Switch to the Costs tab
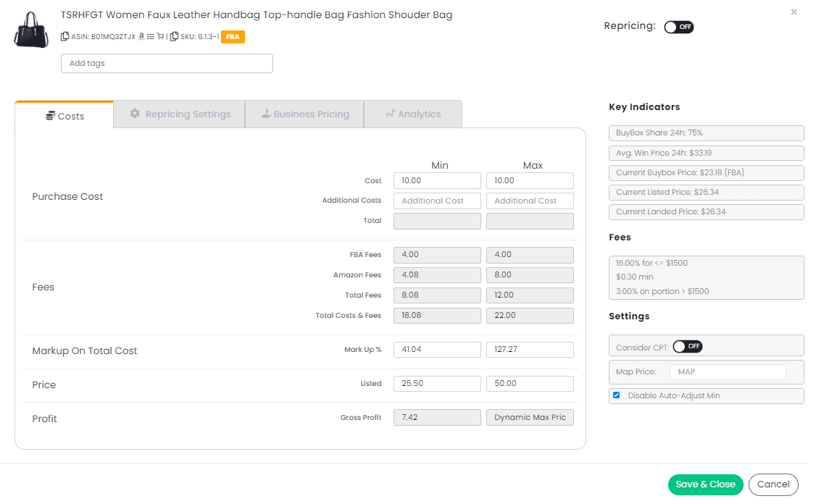The height and width of the screenshot is (504, 816). tap(64, 115)
